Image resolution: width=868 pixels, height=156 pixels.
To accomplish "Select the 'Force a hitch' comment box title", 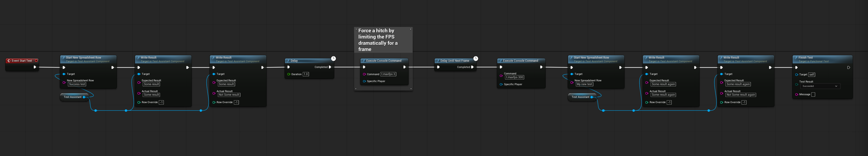I will (x=378, y=40).
